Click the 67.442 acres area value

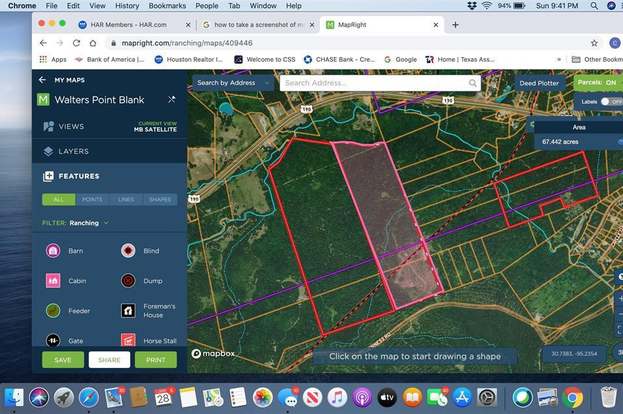point(560,141)
